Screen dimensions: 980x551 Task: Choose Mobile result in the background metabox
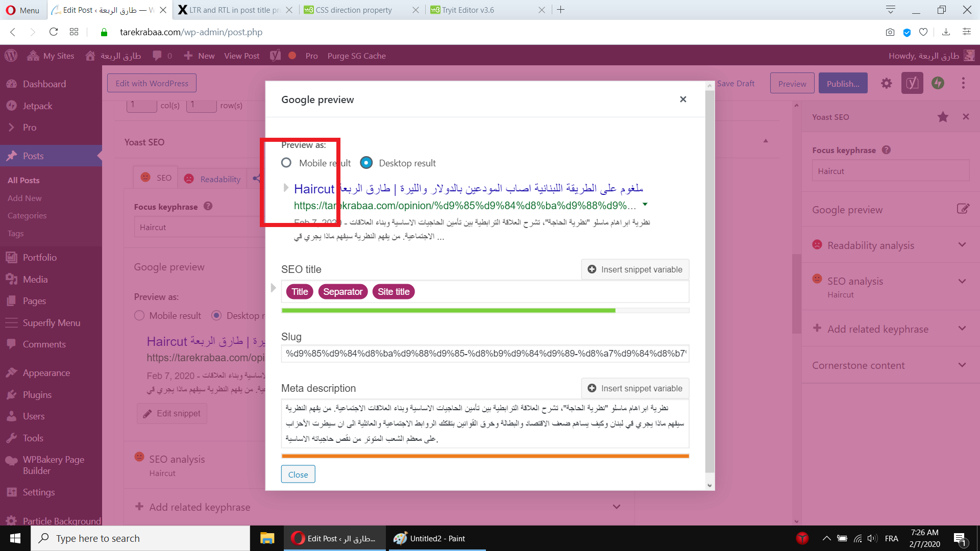tap(139, 315)
